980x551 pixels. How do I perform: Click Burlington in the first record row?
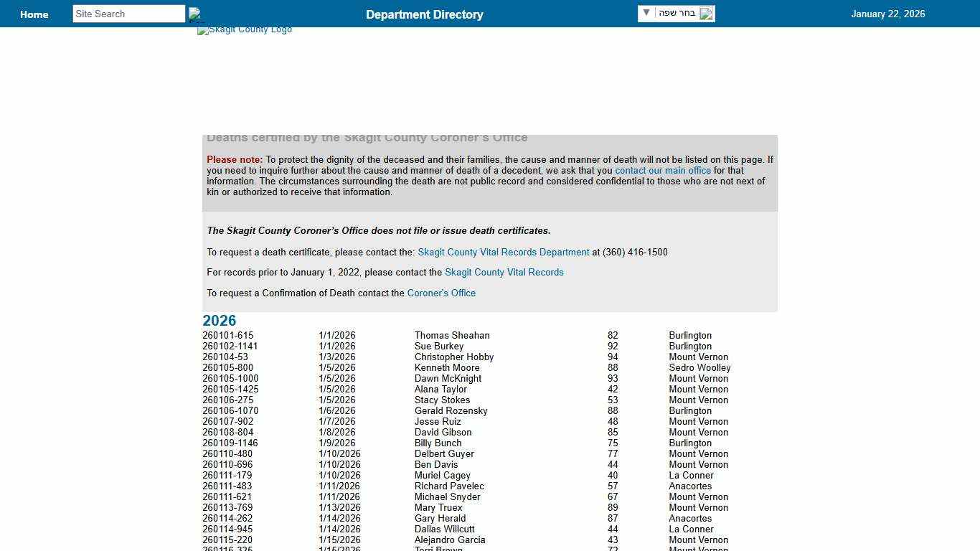(690, 335)
